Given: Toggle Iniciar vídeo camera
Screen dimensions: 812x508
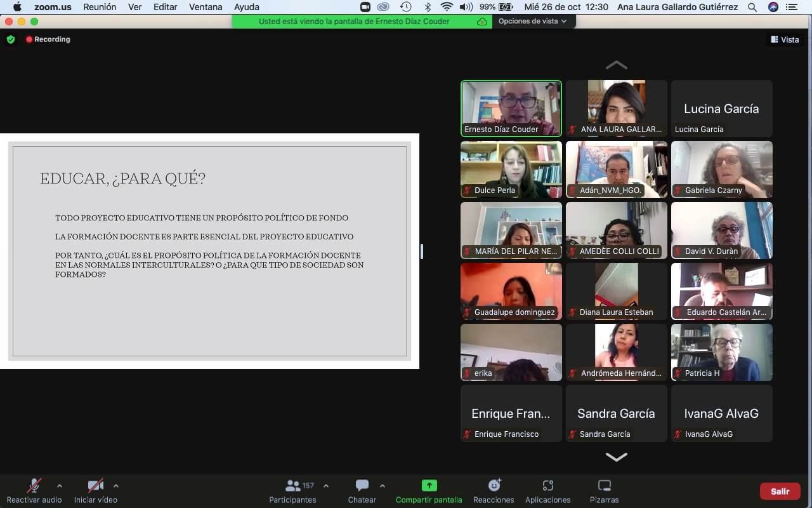Looking at the screenshot, I should coord(95,486).
